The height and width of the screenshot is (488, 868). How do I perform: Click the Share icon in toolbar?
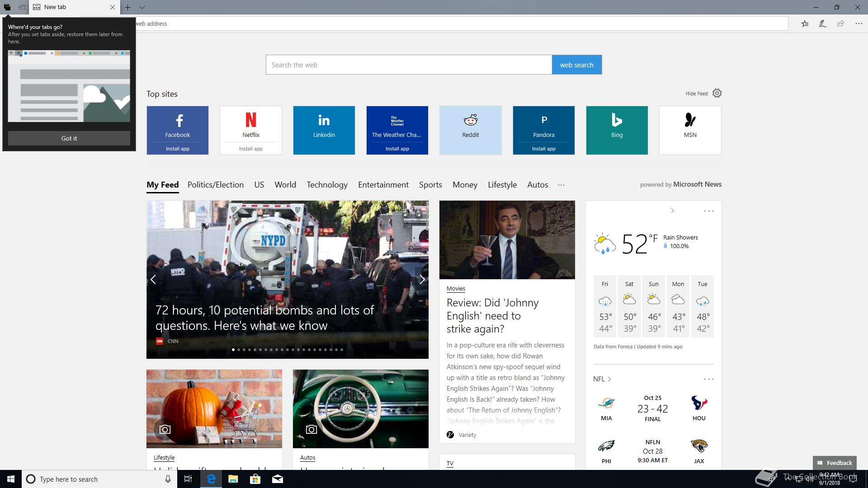click(840, 23)
